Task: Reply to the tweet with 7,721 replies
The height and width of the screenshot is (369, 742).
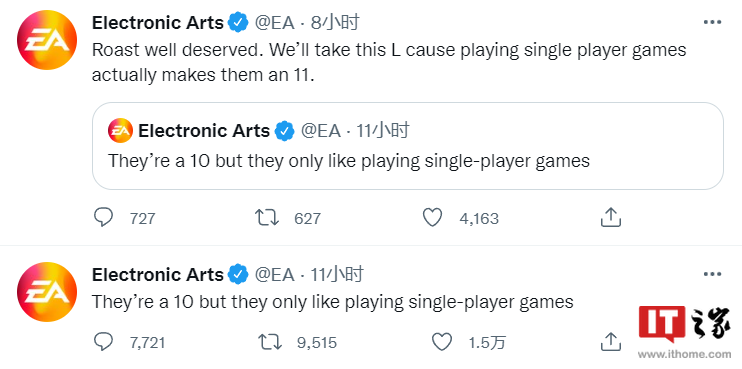Action: pyautogui.click(x=103, y=342)
